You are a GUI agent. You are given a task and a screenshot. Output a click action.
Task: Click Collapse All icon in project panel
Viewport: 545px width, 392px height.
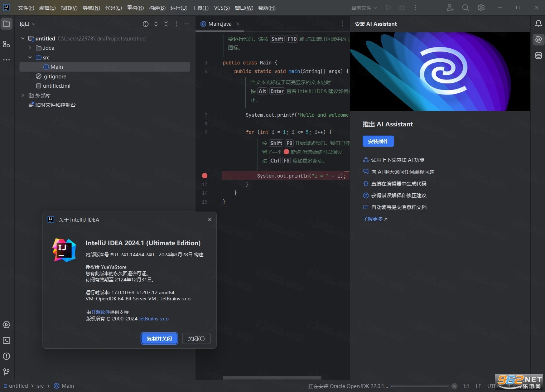pyautogui.click(x=166, y=24)
